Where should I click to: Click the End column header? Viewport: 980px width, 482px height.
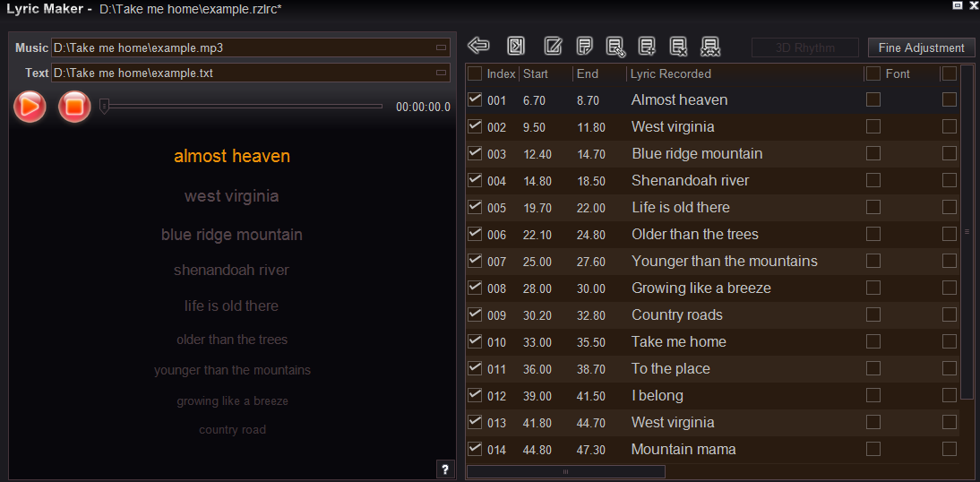click(x=588, y=73)
